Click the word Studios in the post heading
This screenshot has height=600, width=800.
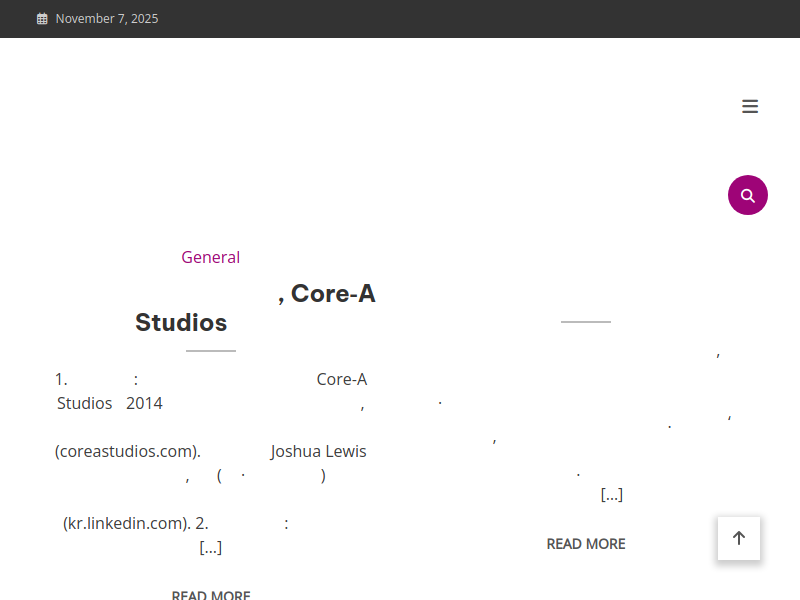[181, 323]
